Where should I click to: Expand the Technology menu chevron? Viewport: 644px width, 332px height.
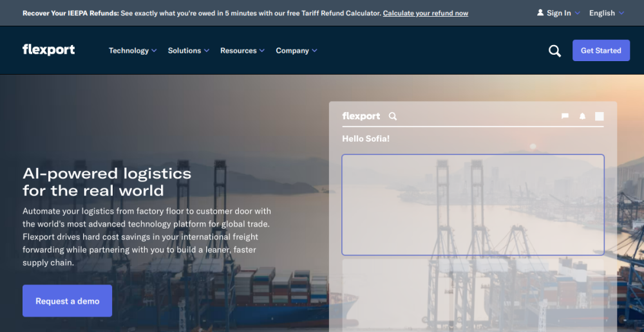154,50
